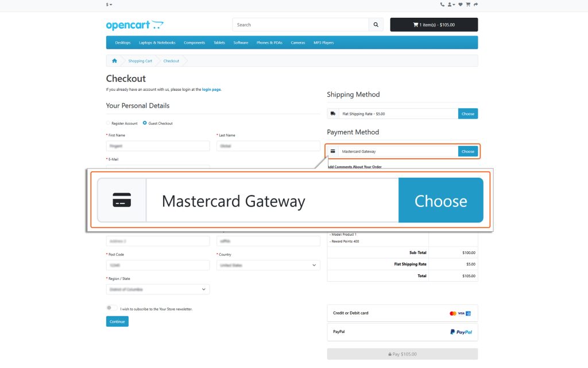The height and width of the screenshot is (368, 588).
Task: Open the user account icon
Action: [450, 5]
